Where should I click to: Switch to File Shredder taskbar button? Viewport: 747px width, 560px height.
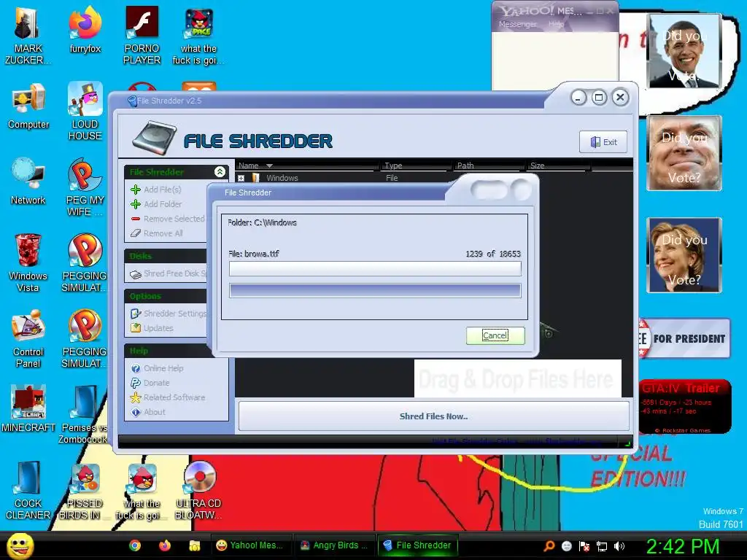[417, 545]
